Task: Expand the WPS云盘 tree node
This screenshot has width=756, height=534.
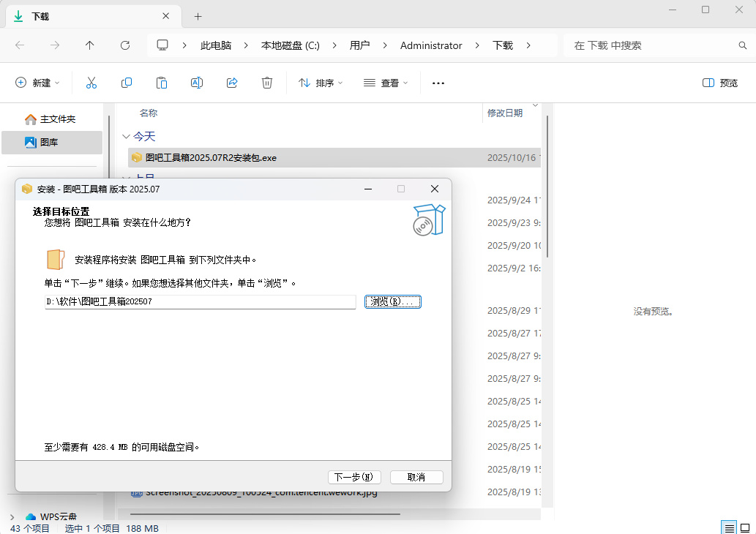Action: (x=12, y=517)
